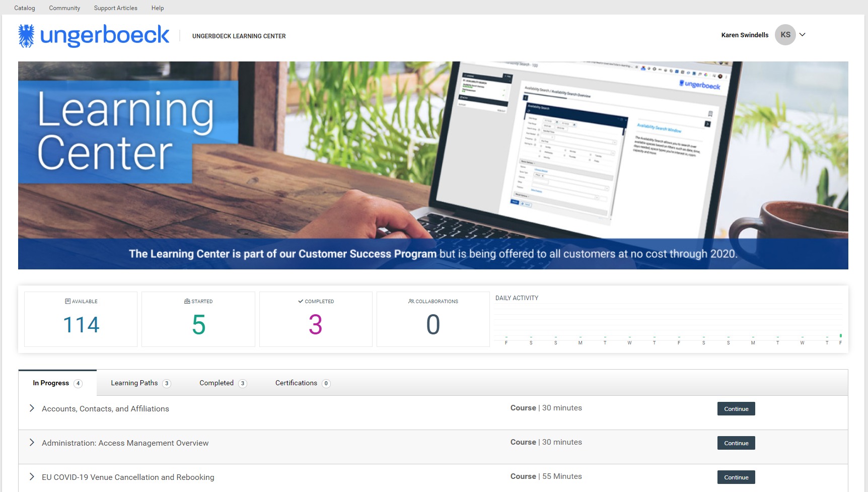This screenshot has height=492, width=868.
Task: Open the Collaborations stat tile
Action: click(x=433, y=319)
